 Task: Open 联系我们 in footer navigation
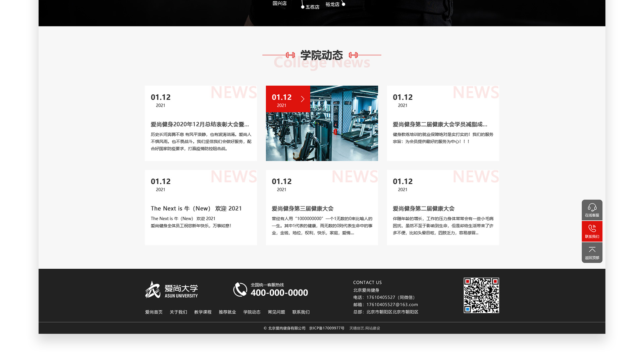click(x=301, y=312)
